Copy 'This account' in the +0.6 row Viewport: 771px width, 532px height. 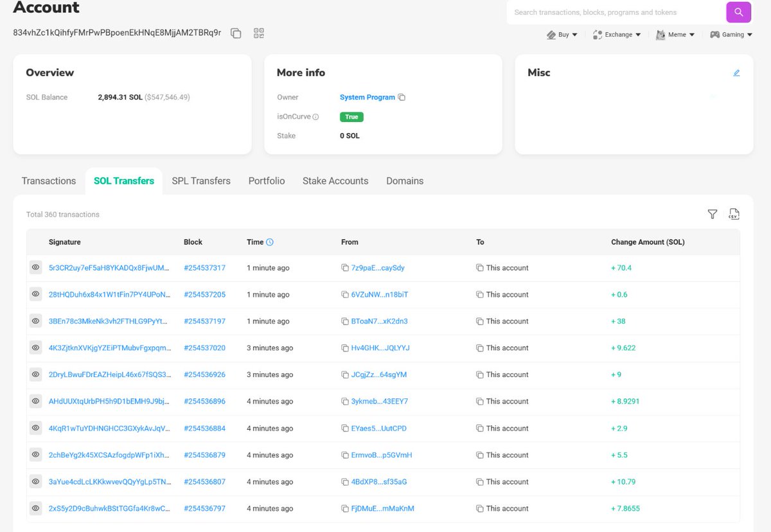pyautogui.click(x=480, y=295)
